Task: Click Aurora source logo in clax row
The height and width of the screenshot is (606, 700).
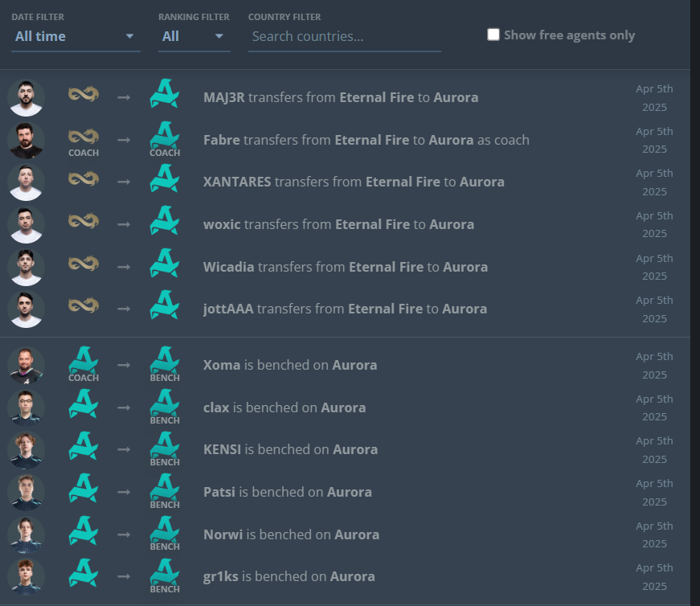Action: (x=84, y=403)
